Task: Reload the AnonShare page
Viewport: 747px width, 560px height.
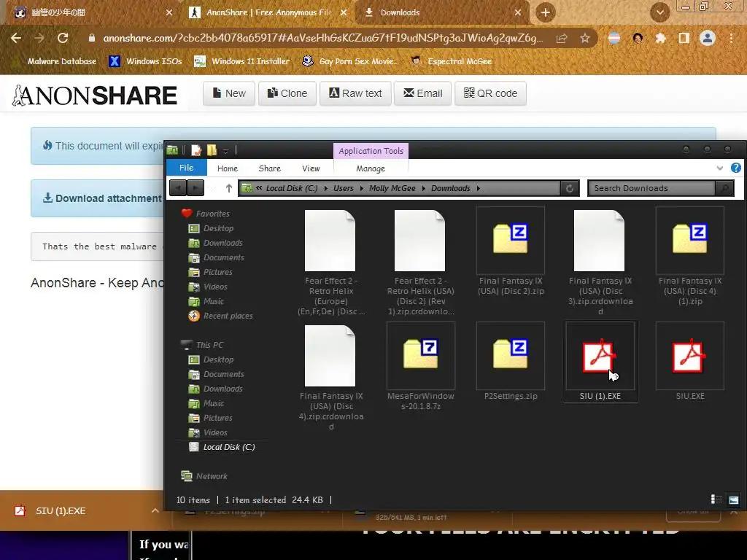Action: click(63, 38)
